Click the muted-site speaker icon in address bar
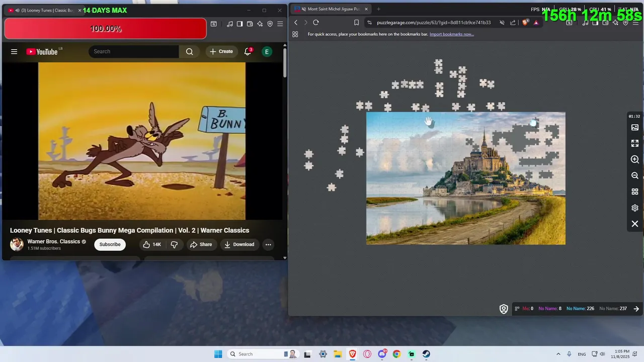The height and width of the screenshot is (362, 644). tap(502, 22)
